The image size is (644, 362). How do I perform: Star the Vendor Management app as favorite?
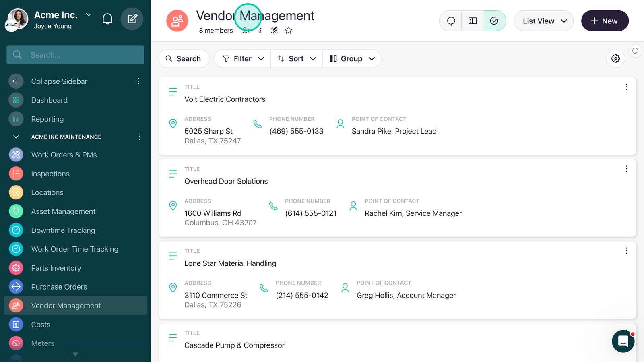[289, 31]
